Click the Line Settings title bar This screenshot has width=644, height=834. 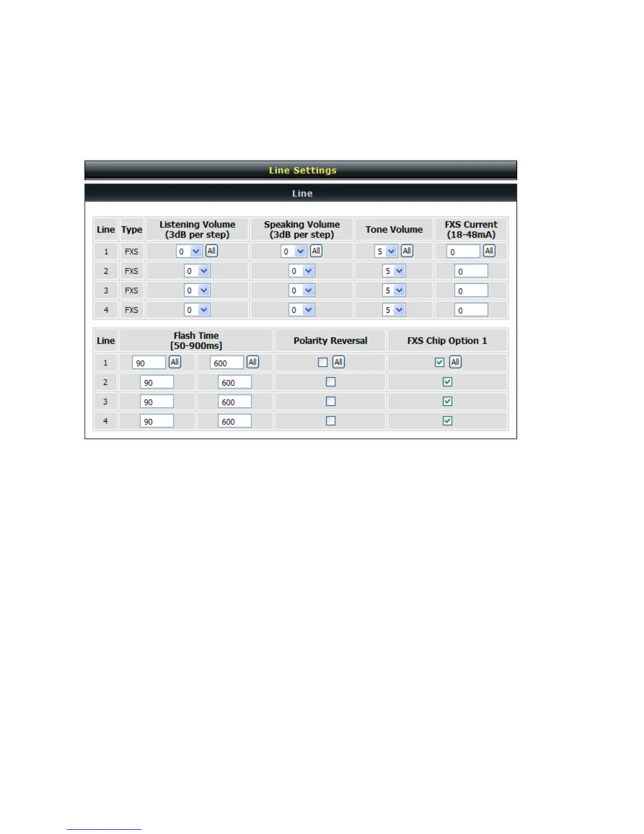tap(301, 170)
